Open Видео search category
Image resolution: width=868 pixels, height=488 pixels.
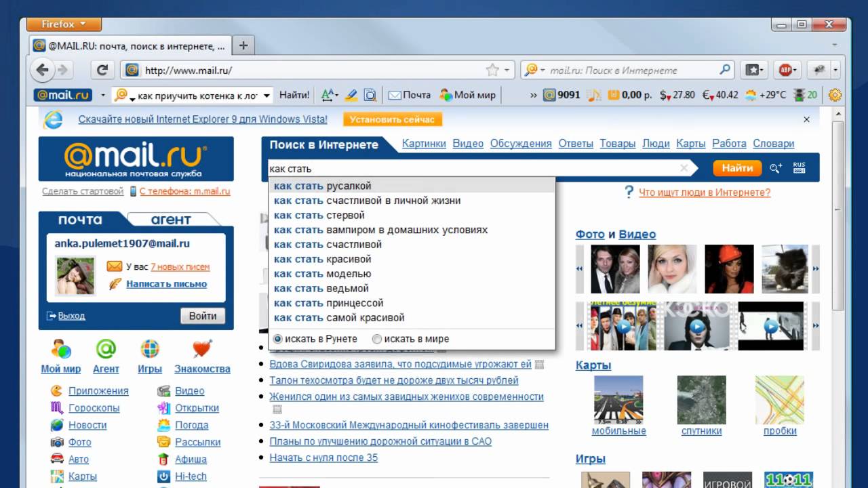click(x=468, y=144)
